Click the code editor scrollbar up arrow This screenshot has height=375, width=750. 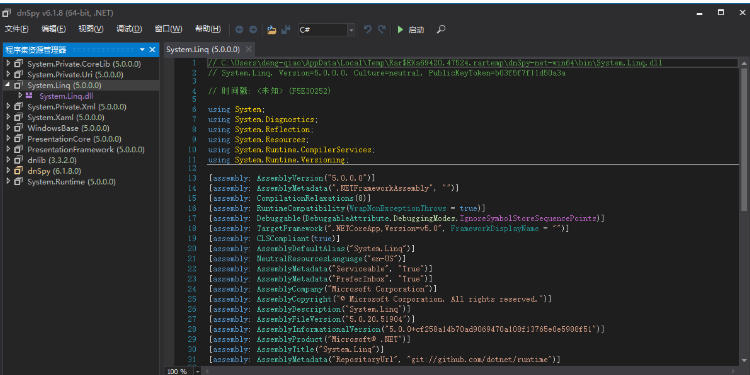[x=744, y=62]
